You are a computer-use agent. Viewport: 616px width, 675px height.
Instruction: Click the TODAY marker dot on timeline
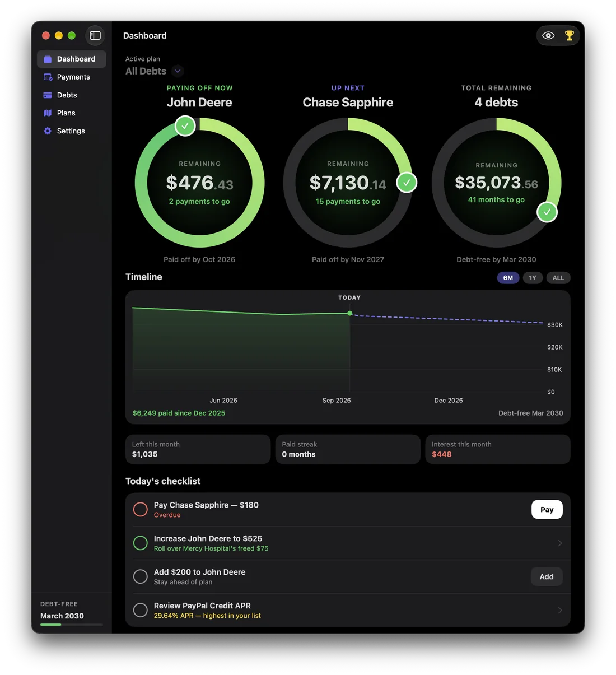coord(350,313)
